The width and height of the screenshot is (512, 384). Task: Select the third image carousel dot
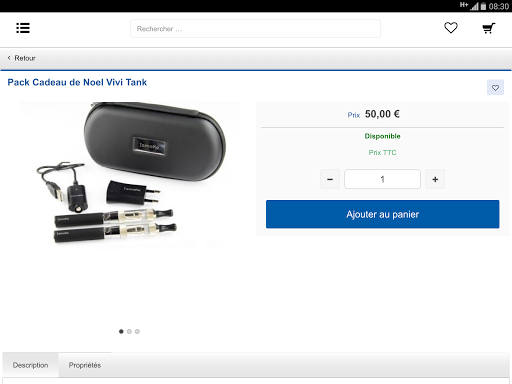tap(137, 331)
